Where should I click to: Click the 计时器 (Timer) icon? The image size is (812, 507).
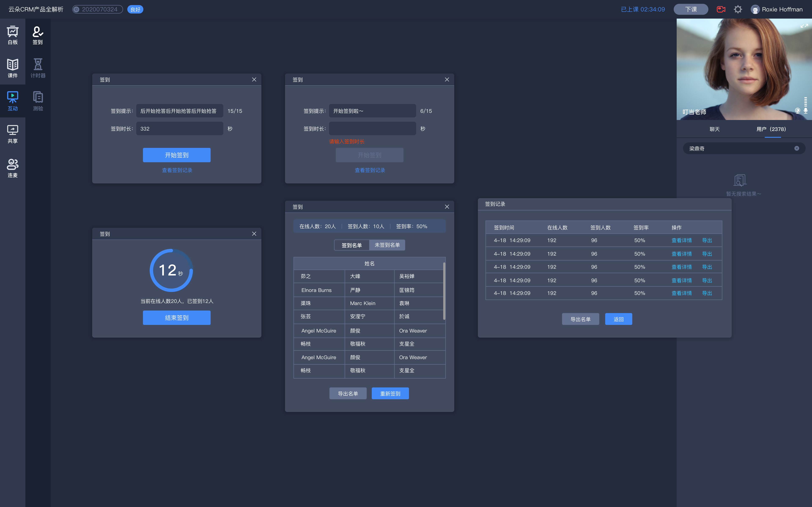click(x=37, y=67)
